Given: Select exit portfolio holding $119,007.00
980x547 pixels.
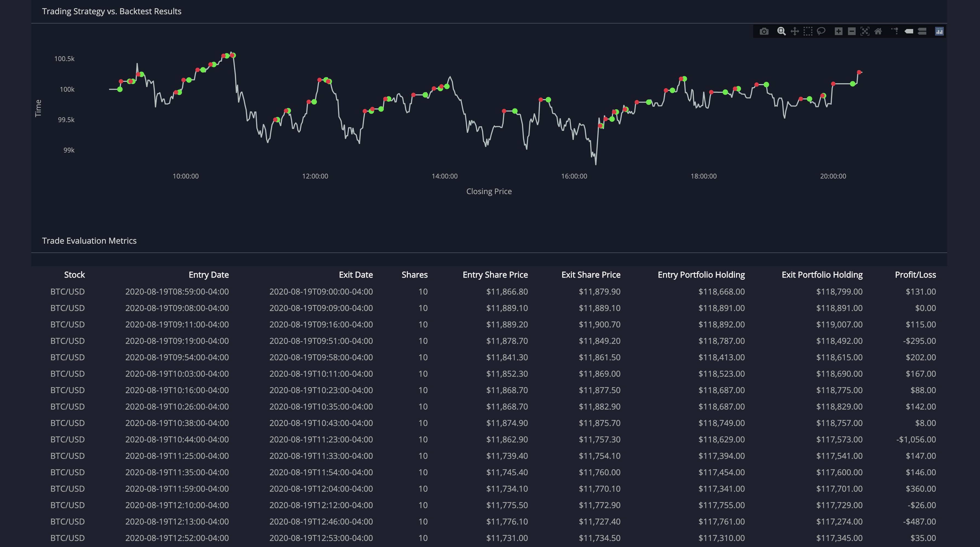Looking at the screenshot, I should pyautogui.click(x=839, y=324).
